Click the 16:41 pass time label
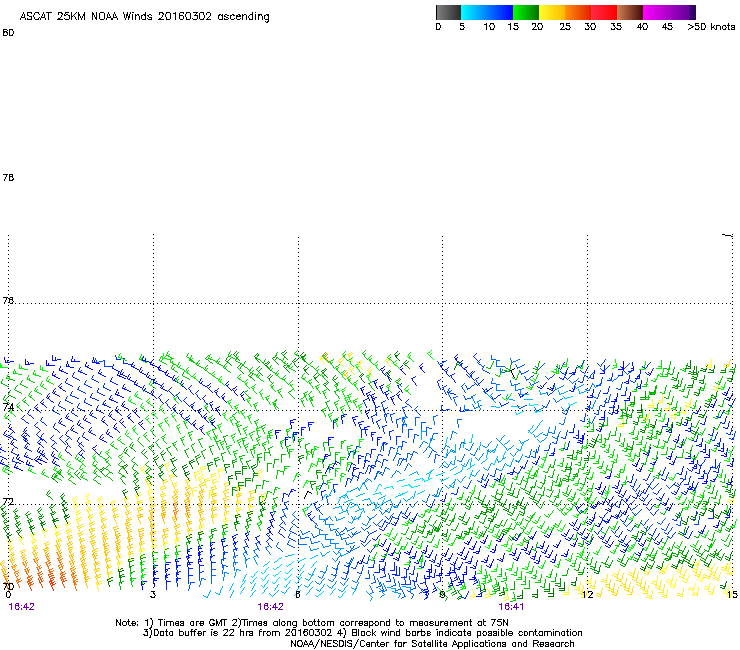740x650 pixels. pos(511,607)
